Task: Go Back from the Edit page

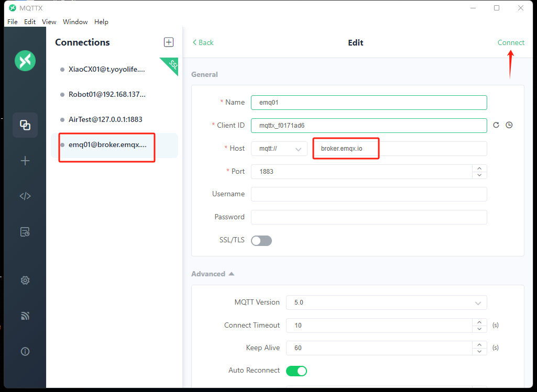Action: pos(203,42)
